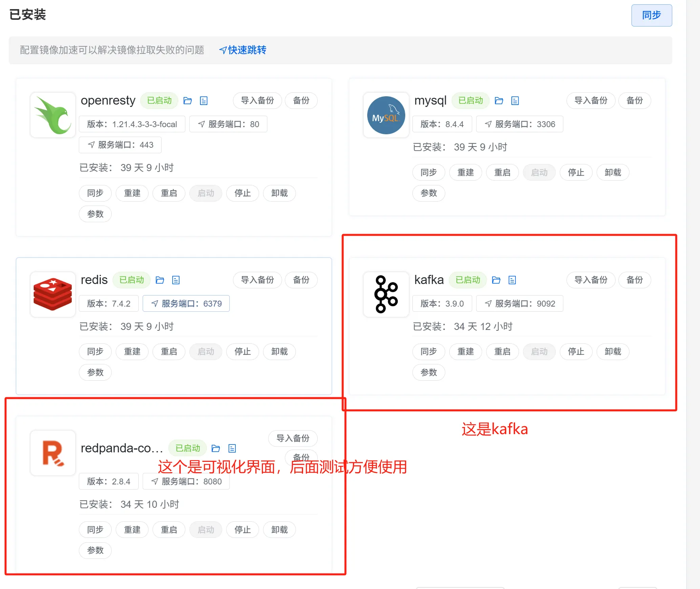Open the redpanda-console folder icon
The height and width of the screenshot is (589, 700).
tap(216, 448)
